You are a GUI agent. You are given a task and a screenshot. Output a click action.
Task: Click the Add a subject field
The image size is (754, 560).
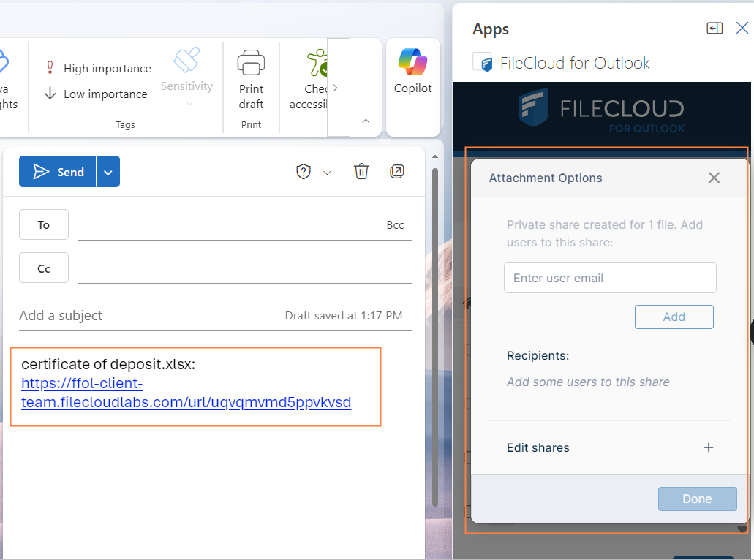tap(149, 315)
